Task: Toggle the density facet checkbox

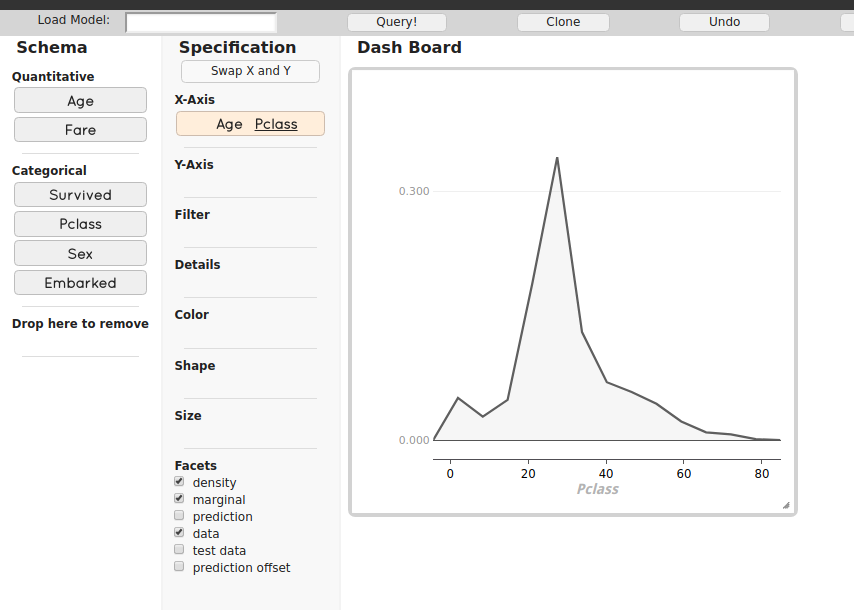Action: click(179, 481)
